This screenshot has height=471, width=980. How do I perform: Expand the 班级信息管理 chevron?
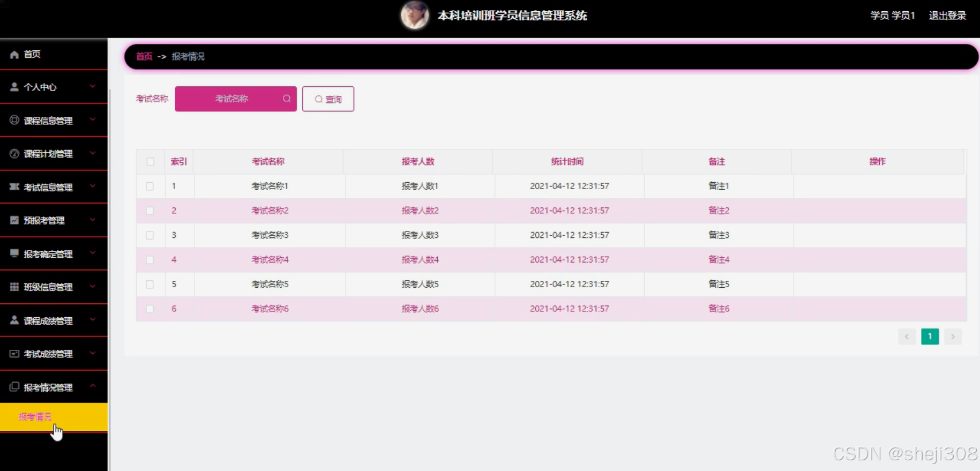[93, 286]
